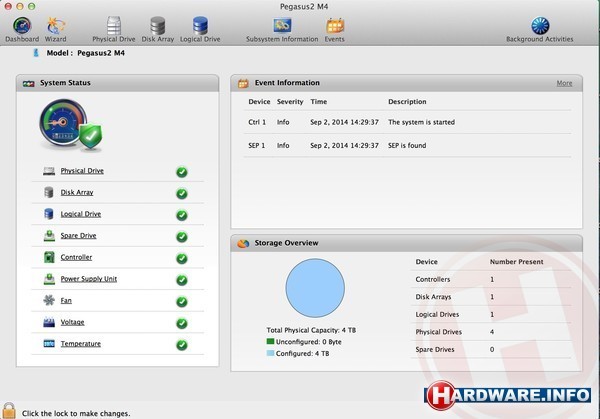Open the Controller status link
This screenshot has height=419, width=600.
pyautogui.click(x=76, y=257)
